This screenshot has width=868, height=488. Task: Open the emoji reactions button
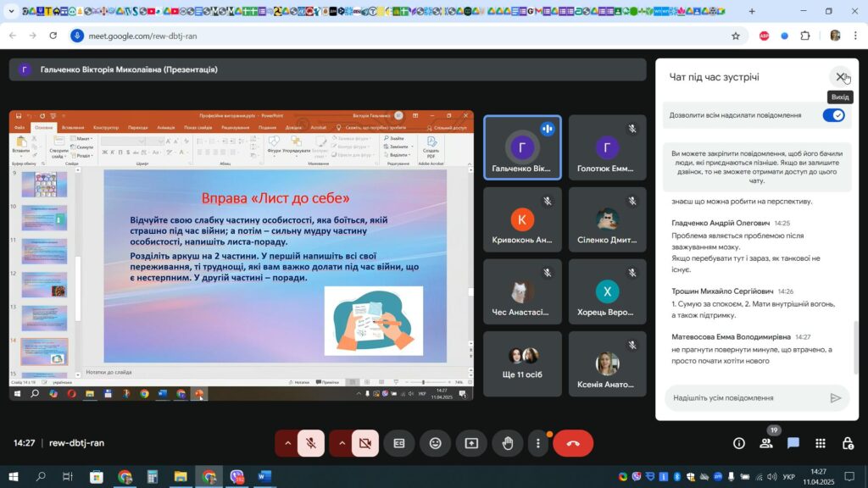[x=435, y=443]
